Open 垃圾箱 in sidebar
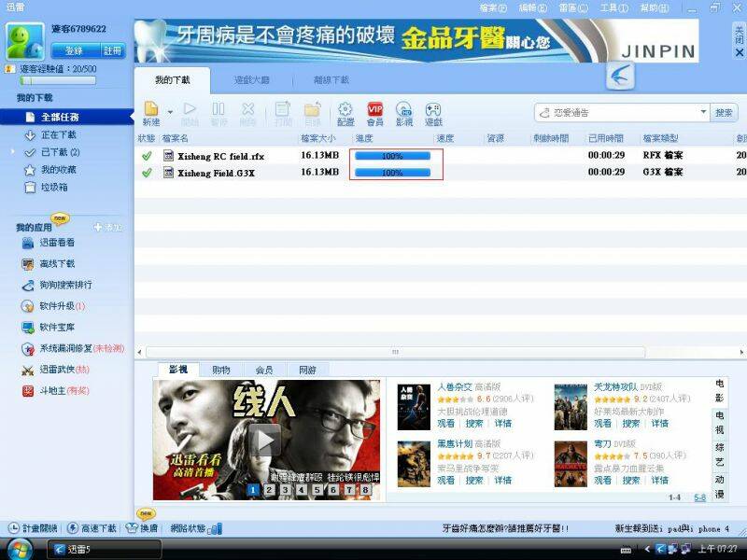The width and height of the screenshot is (747, 560). [x=54, y=188]
